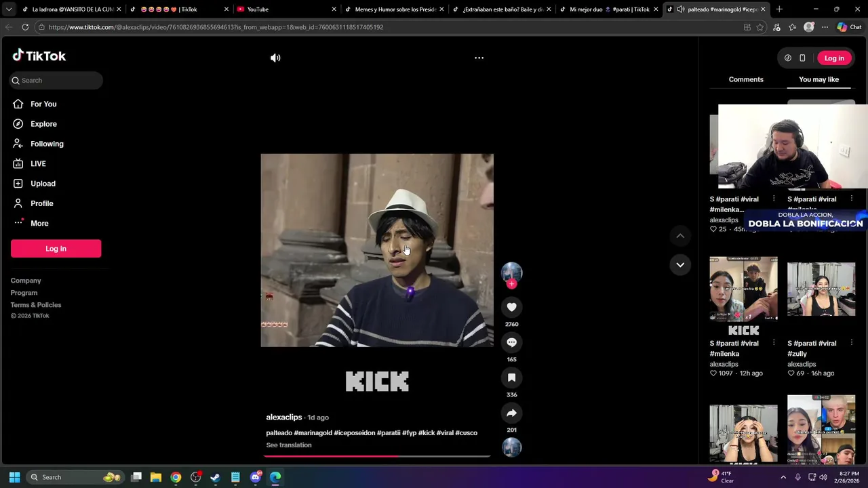Expand the Company footer section
The width and height of the screenshot is (868, 488).
pyautogui.click(x=26, y=281)
